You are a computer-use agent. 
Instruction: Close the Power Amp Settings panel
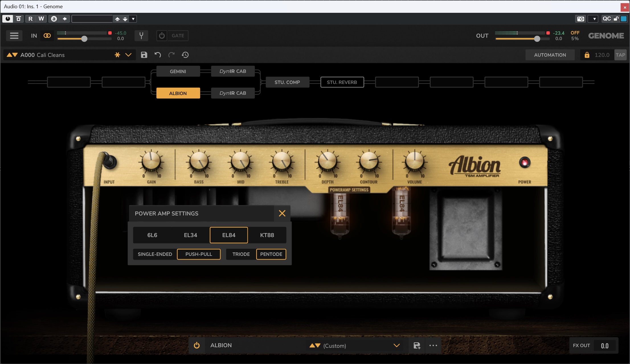tap(282, 213)
